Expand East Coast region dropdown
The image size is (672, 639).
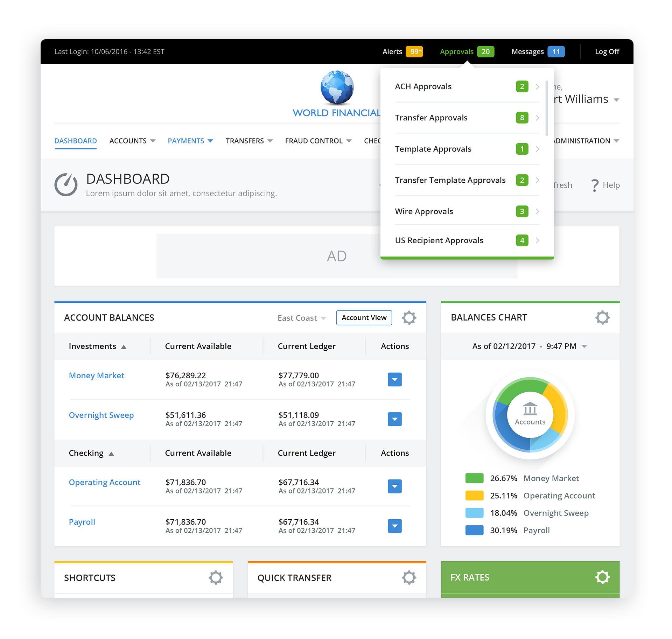pyautogui.click(x=302, y=318)
